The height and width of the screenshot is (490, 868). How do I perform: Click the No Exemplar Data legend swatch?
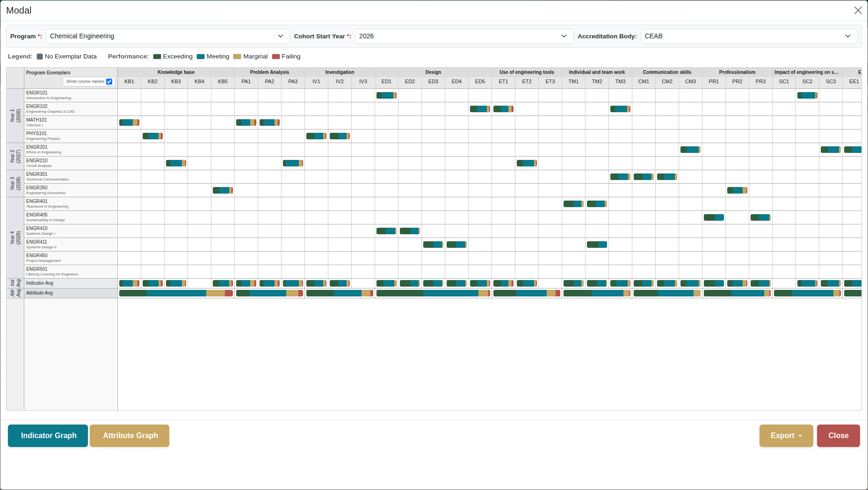(x=40, y=56)
